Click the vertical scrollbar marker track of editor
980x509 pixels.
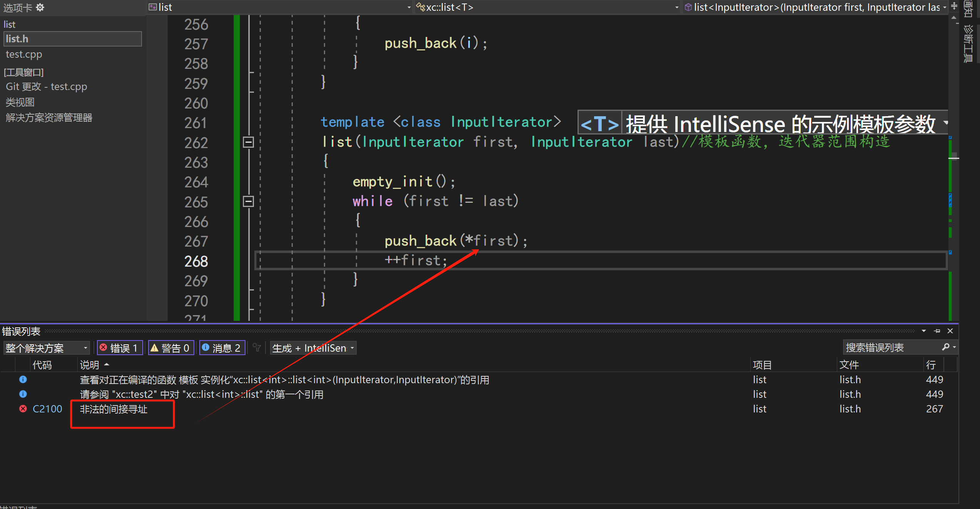point(950,239)
